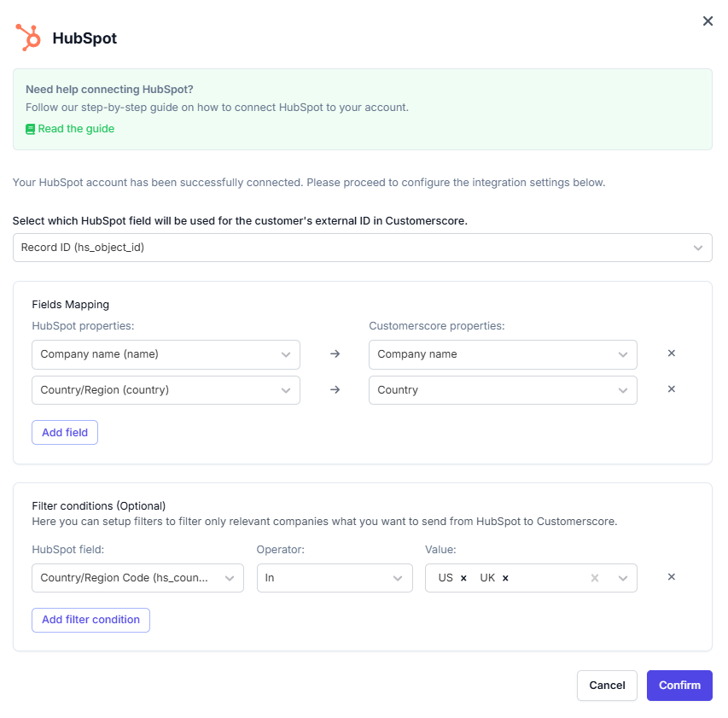
Task: Click Add filter condition
Action: click(x=90, y=620)
